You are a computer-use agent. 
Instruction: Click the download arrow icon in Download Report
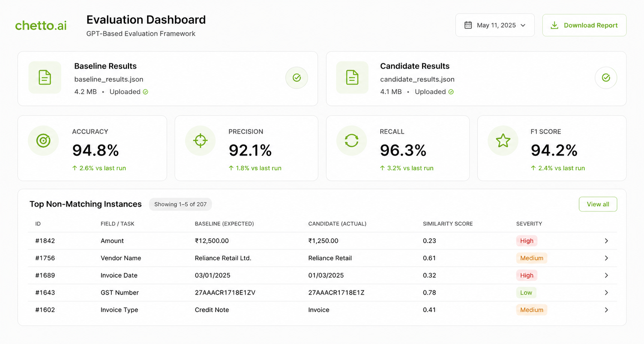point(554,25)
